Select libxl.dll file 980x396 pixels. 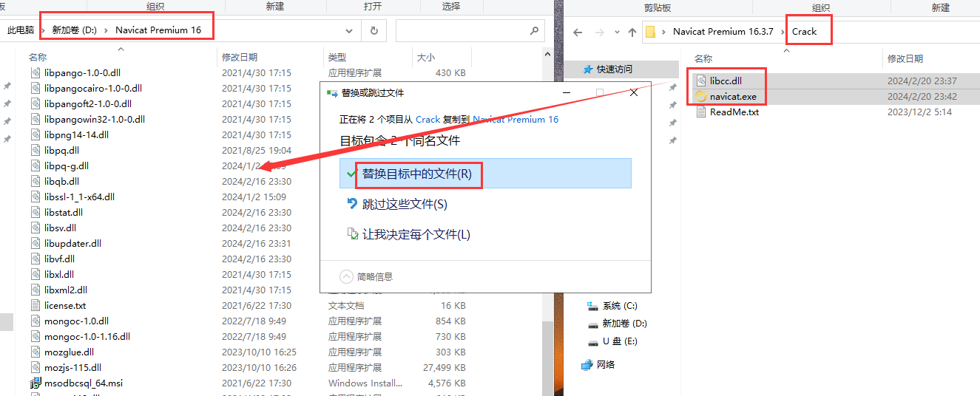point(59,274)
